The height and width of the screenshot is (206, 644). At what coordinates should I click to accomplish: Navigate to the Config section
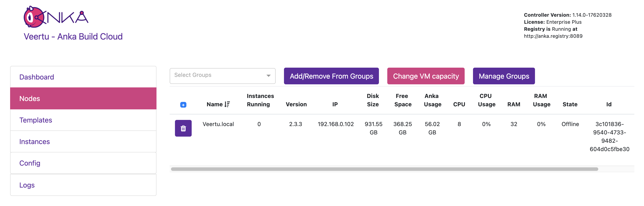click(x=29, y=163)
